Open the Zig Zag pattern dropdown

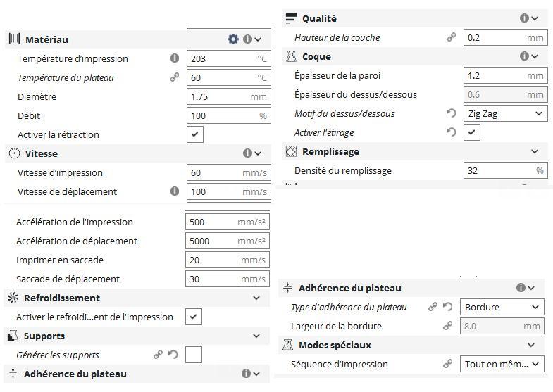[x=505, y=113]
